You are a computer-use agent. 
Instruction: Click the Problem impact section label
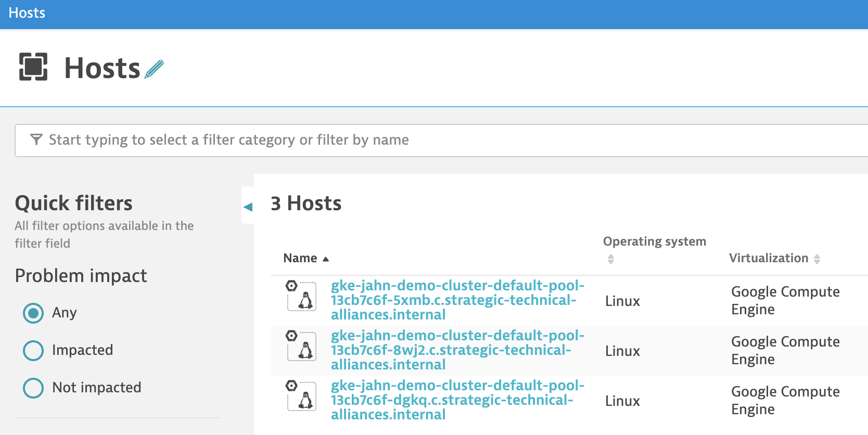(81, 276)
